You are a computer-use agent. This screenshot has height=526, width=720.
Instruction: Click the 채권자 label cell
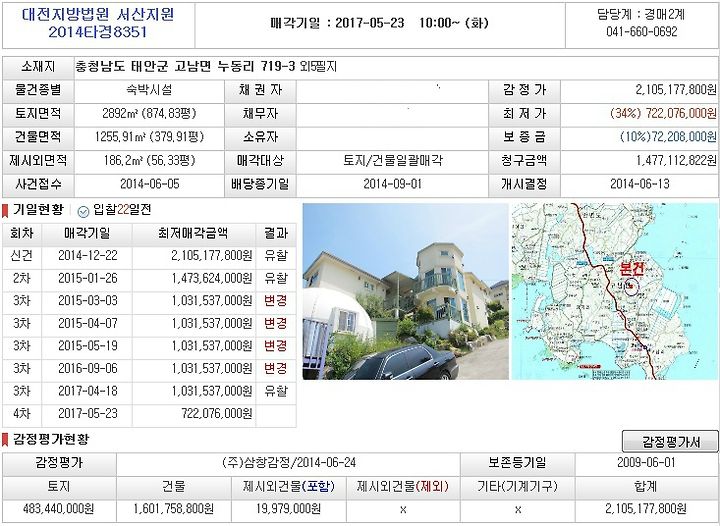coord(260,90)
